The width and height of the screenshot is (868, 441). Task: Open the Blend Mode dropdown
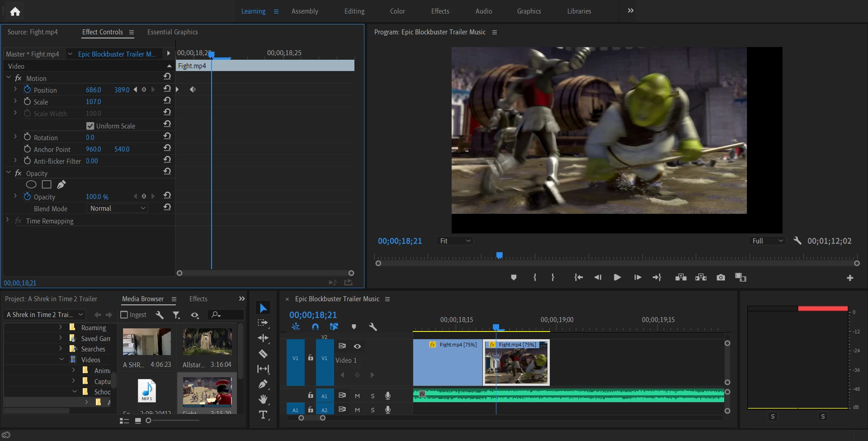(x=117, y=209)
